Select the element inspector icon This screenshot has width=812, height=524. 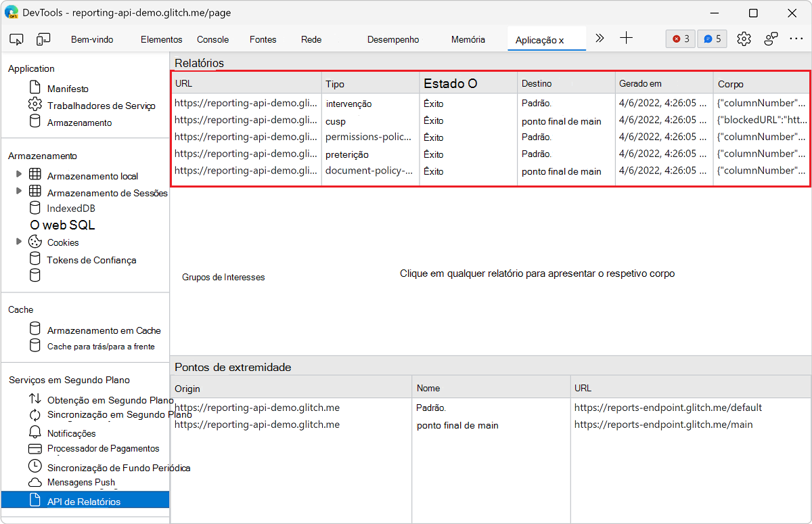coord(16,39)
